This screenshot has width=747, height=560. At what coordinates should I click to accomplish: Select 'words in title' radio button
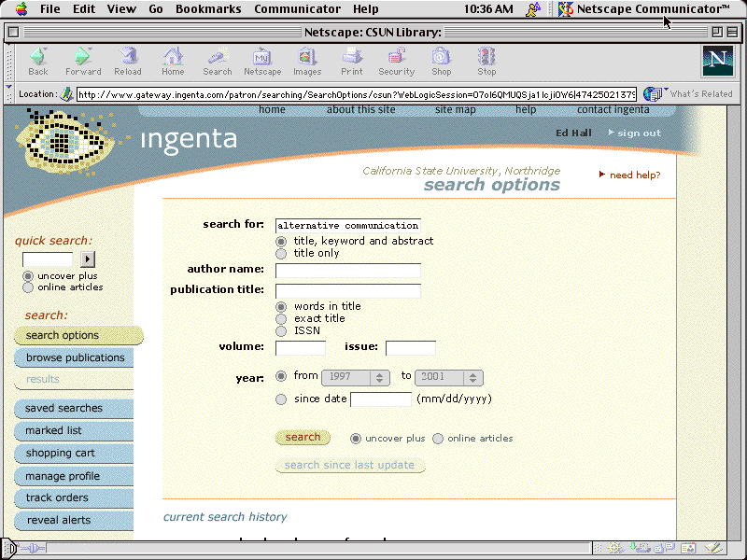click(x=281, y=307)
